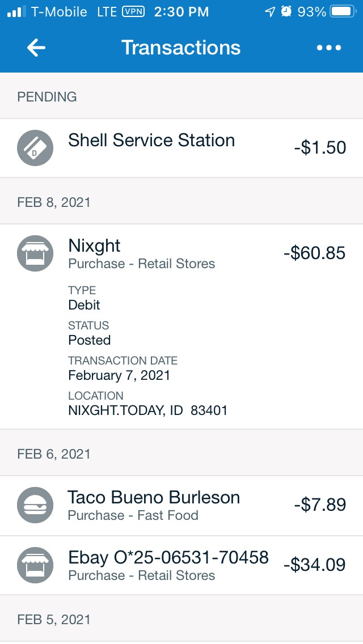Tap the debit card icon beside Shell
Screen dimensions: 363x644
[35, 148]
